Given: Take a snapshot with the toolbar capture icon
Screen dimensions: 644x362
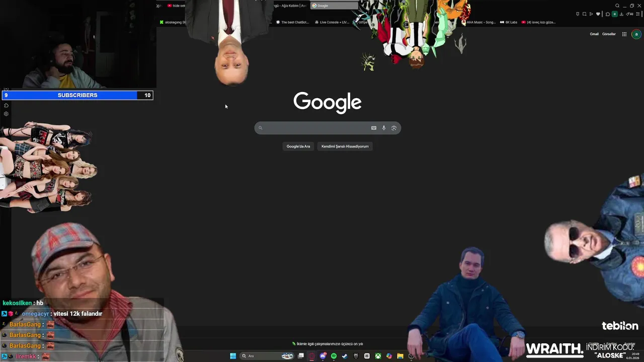Looking at the screenshot, I should coord(584,14).
